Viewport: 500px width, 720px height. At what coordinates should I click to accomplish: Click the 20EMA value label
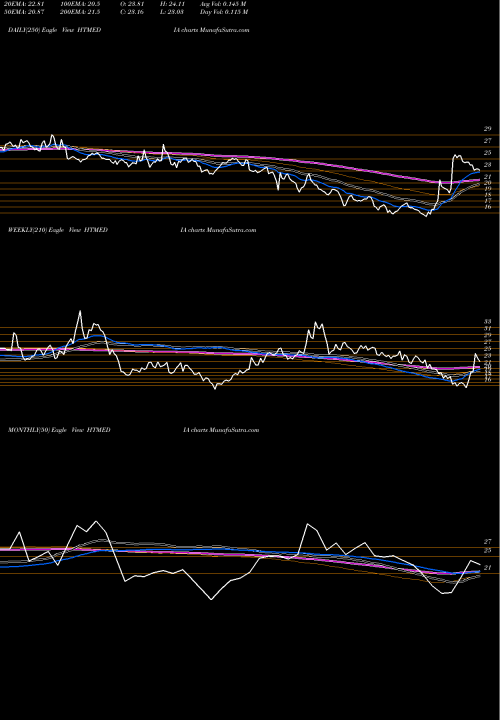[x=26, y=4]
